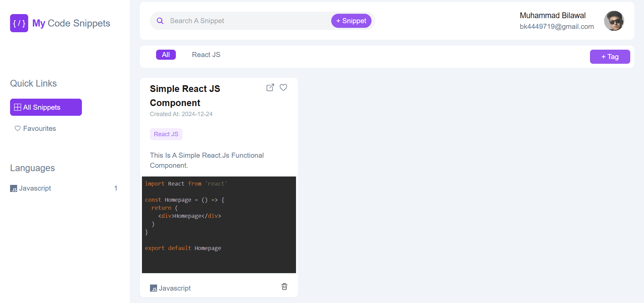The height and width of the screenshot is (303, 644).
Task: Open the Simple React JS Component title
Action: click(185, 96)
